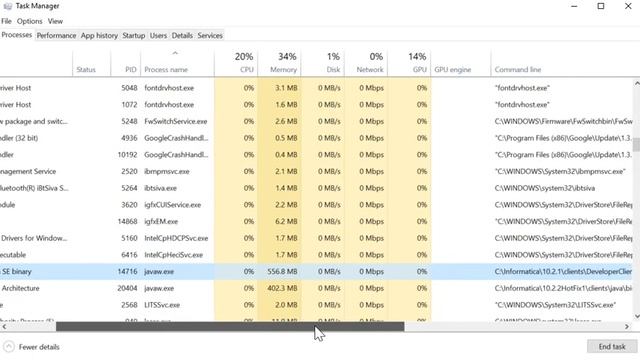The image size is (640, 360).
Task: Click the 556.8 MB memory value
Action: point(282,271)
